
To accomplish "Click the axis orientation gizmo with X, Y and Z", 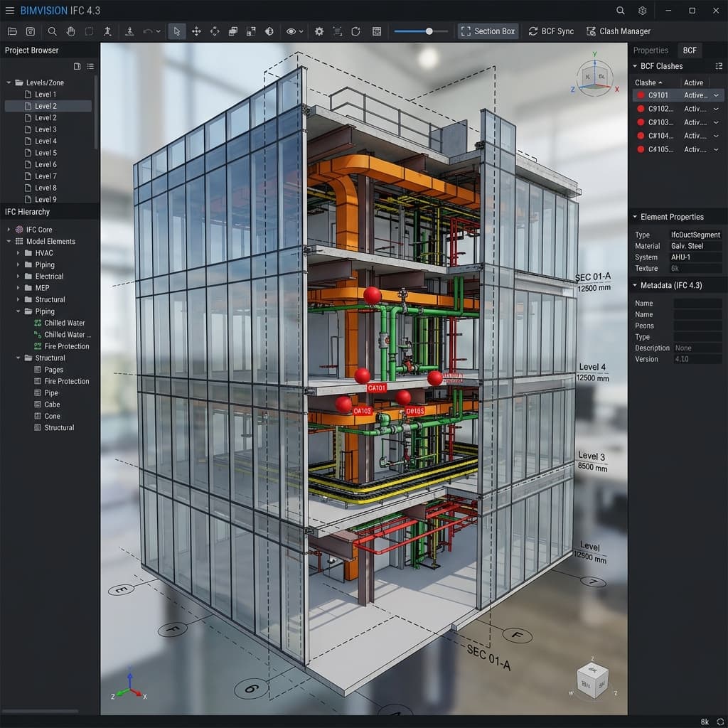I will pyautogui.click(x=594, y=74).
